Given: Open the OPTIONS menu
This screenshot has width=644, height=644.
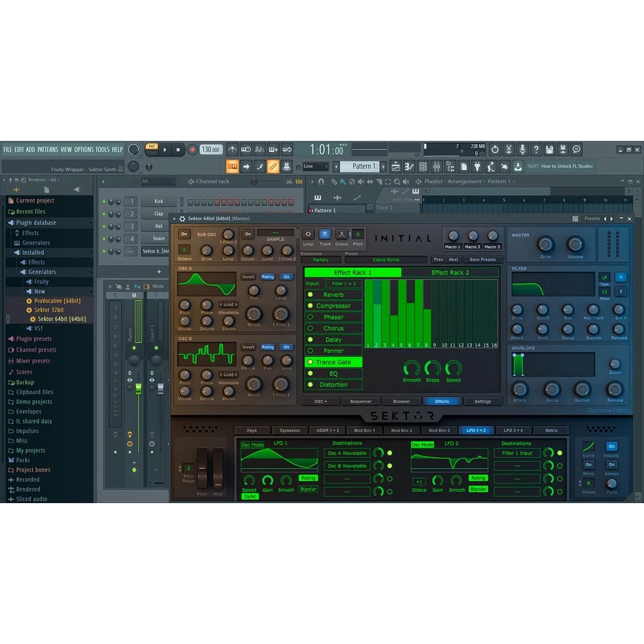Looking at the screenshot, I should pyautogui.click(x=84, y=150).
